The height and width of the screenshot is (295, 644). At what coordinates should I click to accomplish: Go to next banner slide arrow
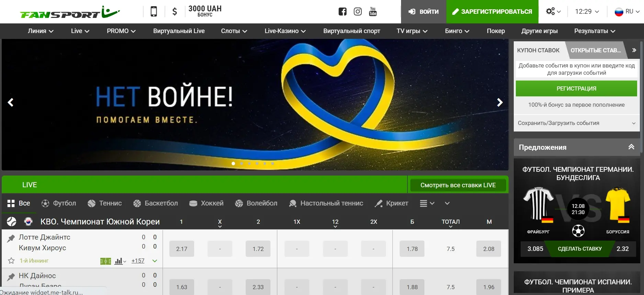(500, 103)
